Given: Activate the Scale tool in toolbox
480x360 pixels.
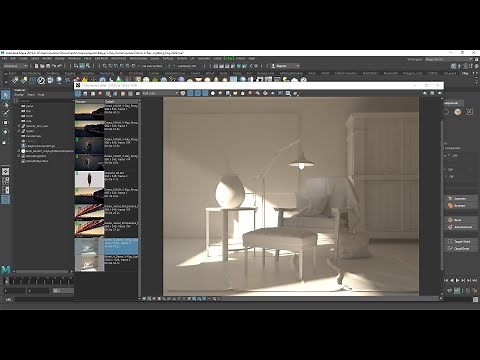Looking at the screenshot, I should coord(5,142).
